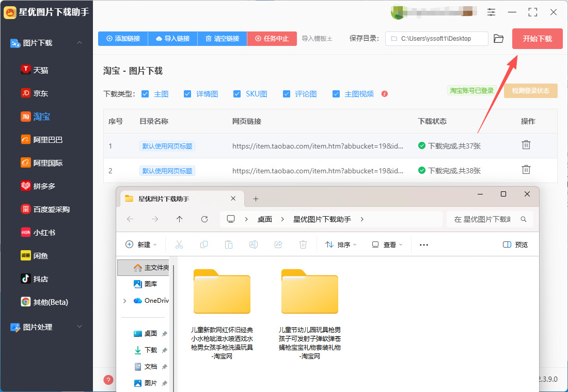Toggle the 详情图 checkbox
Viewport: 568px width, 392px height.
(x=187, y=94)
